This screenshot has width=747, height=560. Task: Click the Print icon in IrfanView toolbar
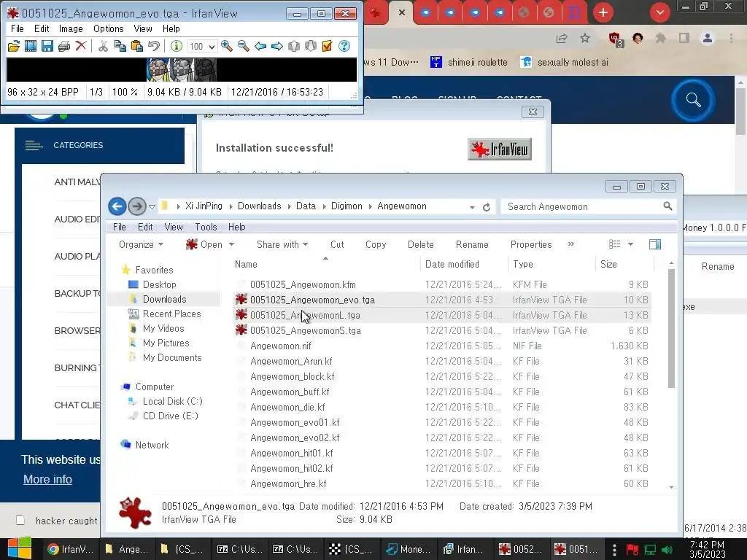tap(64, 46)
